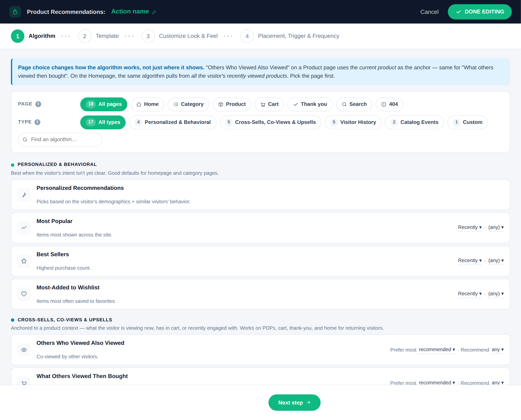The height and width of the screenshot is (420, 521).
Task: Select step 1 Algorithm
Action: tap(33, 36)
